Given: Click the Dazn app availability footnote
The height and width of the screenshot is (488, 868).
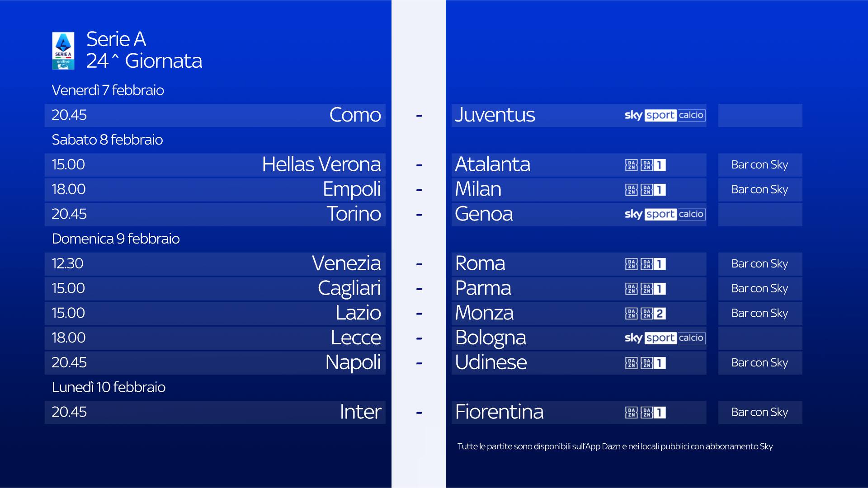Looking at the screenshot, I should (615, 446).
